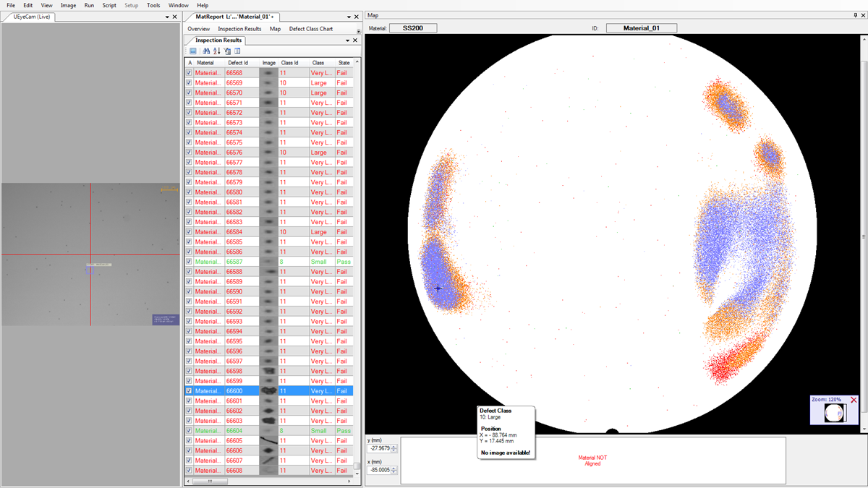868x488 pixels.
Task: Click the Overview link in MatReport
Action: pyautogui.click(x=199, y=29)
